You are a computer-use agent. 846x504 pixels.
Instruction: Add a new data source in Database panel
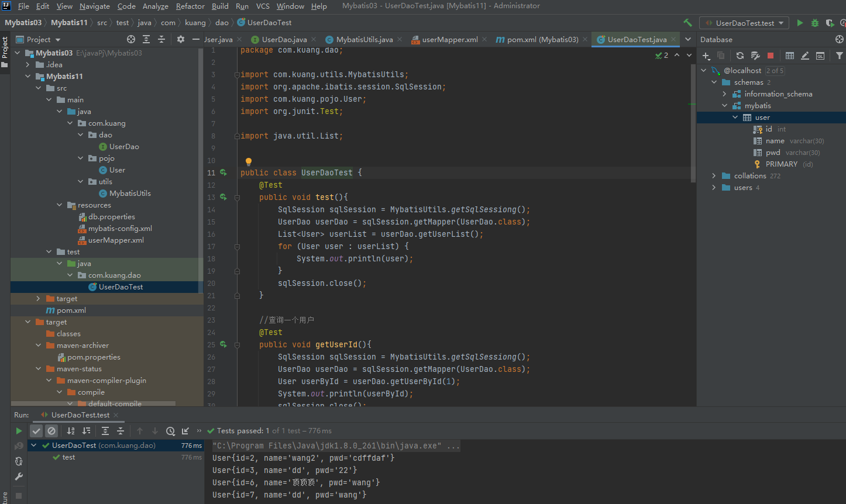coord(706,56)
